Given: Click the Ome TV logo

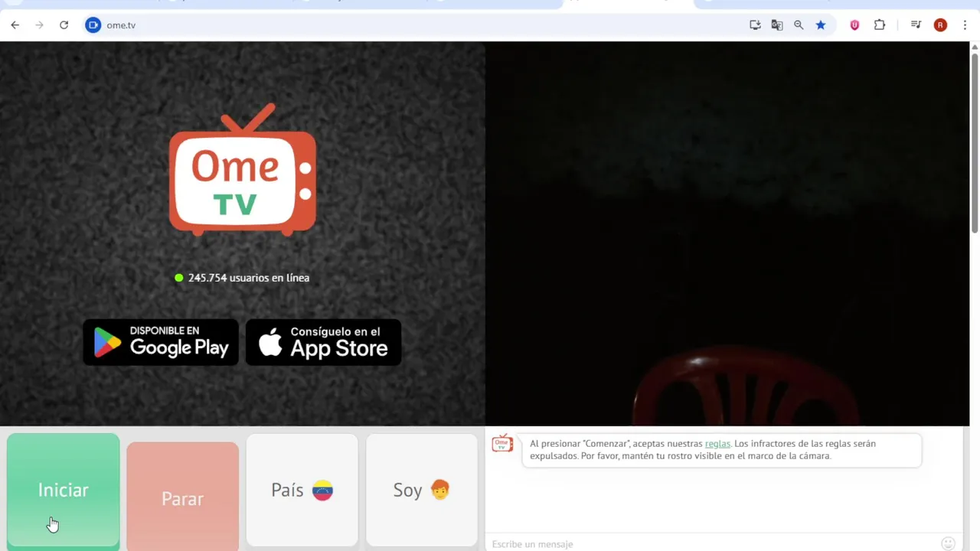Looking at the screenshot, I should [x=243, y=169].
